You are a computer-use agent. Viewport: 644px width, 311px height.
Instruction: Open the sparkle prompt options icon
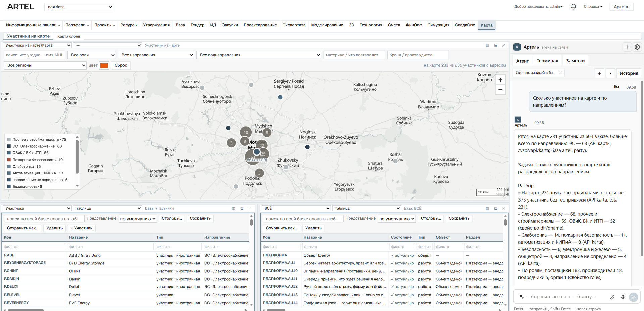pyautogui.click(x=522, y=297)
